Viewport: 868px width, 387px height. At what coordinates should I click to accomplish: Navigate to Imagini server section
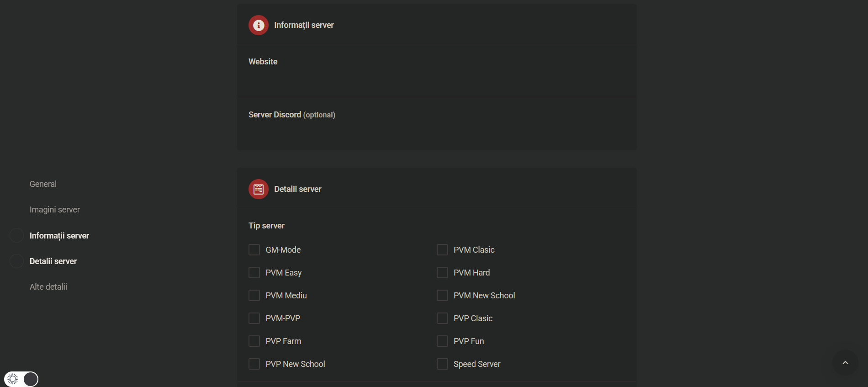point(54,209)
